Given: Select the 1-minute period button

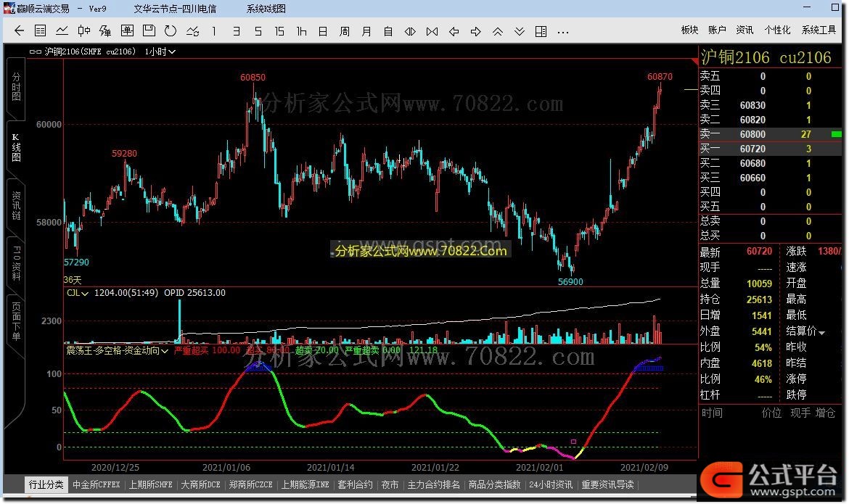Looking at the screenshot, I should coord(214,31).
